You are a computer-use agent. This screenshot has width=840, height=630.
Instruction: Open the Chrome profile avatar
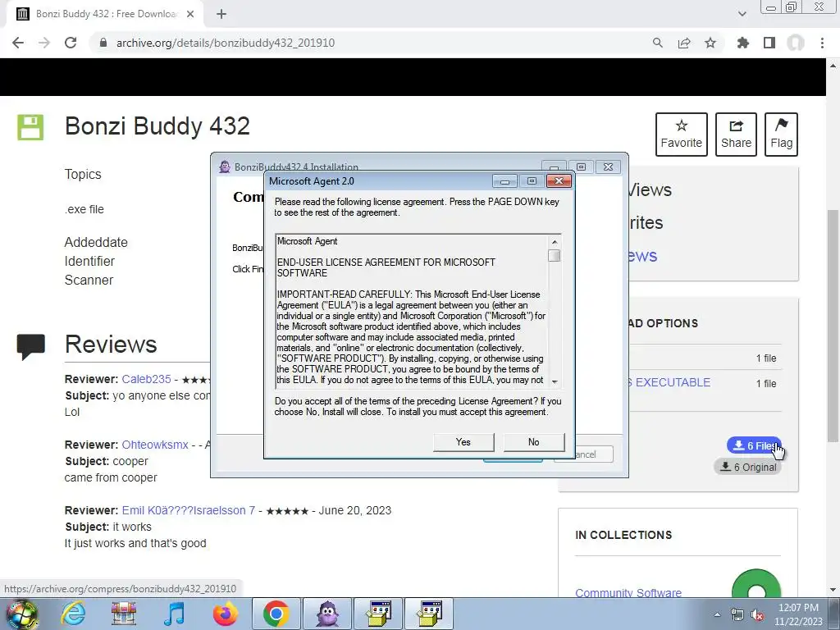[796, 43]
